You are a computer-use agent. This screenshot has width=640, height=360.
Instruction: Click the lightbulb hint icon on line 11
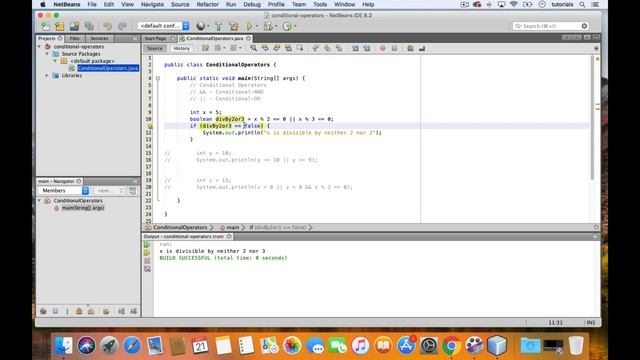(150, 126)
